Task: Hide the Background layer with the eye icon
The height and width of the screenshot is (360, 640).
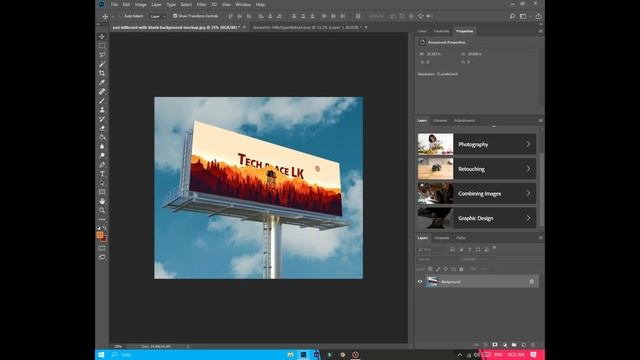Action: [420, 282]
